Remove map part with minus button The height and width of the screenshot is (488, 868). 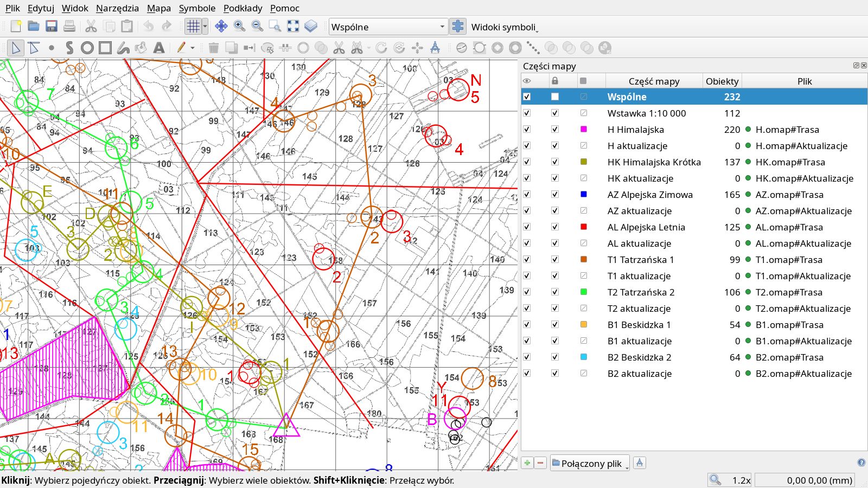[540, 463]
